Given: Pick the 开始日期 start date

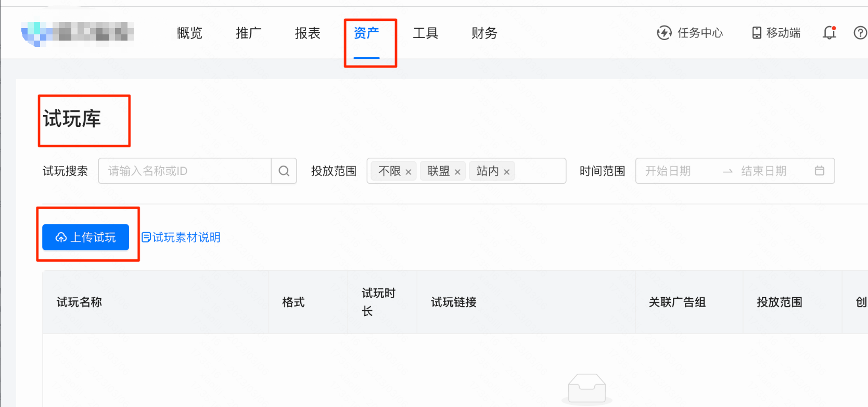Looking at the screenshot, I should pyautogui.click(x=668, y=171).
